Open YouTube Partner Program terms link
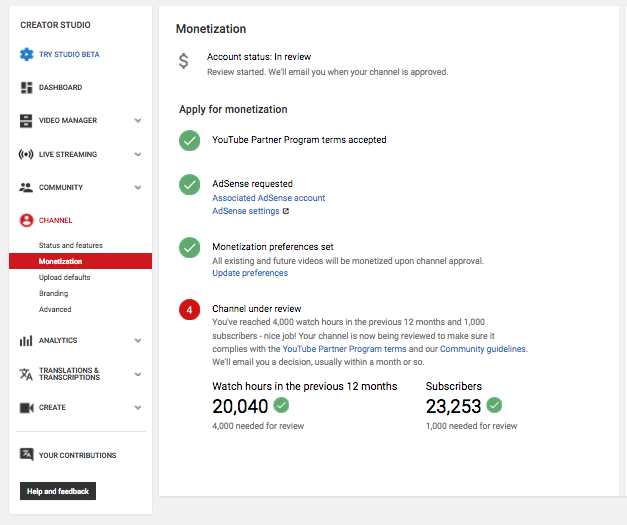This screenshot has width=627, height=525. pos(344,349)
